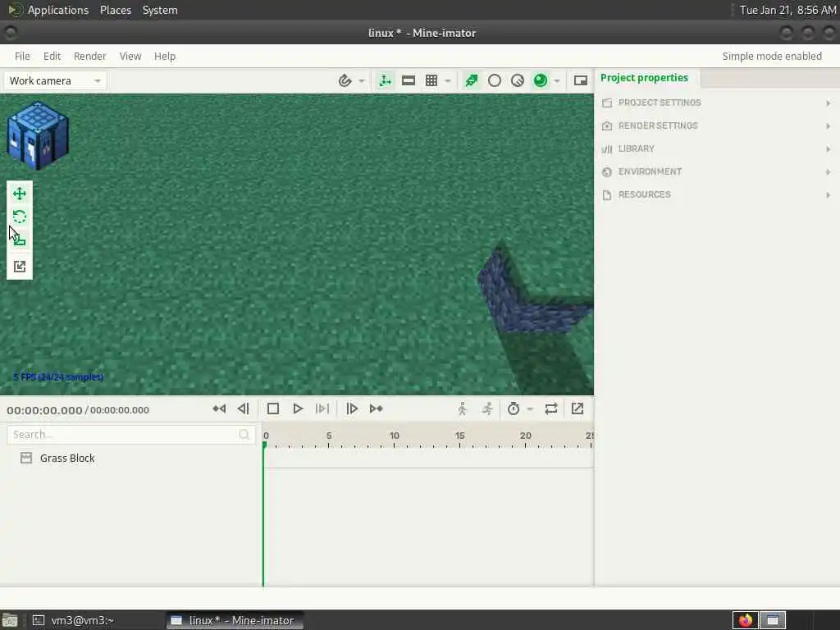Open the Applications system menu
Image resolution: width=840 pixels, height=630 pixels.
pyautogui.click(x=58, y=10)
